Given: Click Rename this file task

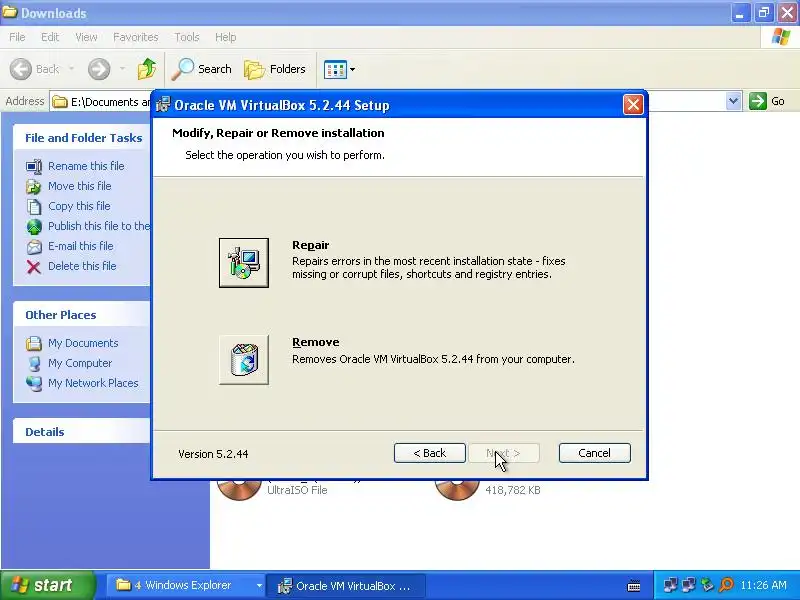Looking at the screenshot, I should [86, 166].
